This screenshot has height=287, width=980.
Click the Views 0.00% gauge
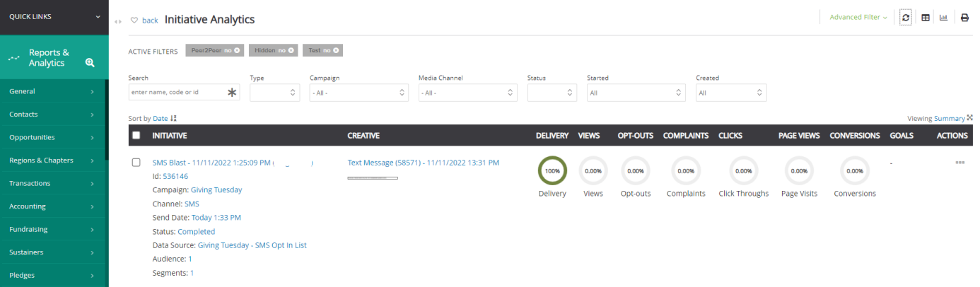[593, 170]
